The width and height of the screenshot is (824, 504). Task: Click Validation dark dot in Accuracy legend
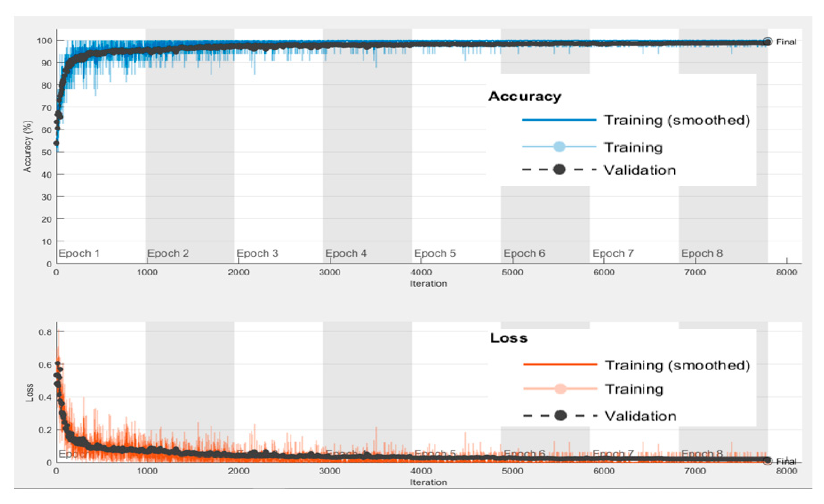559,170
